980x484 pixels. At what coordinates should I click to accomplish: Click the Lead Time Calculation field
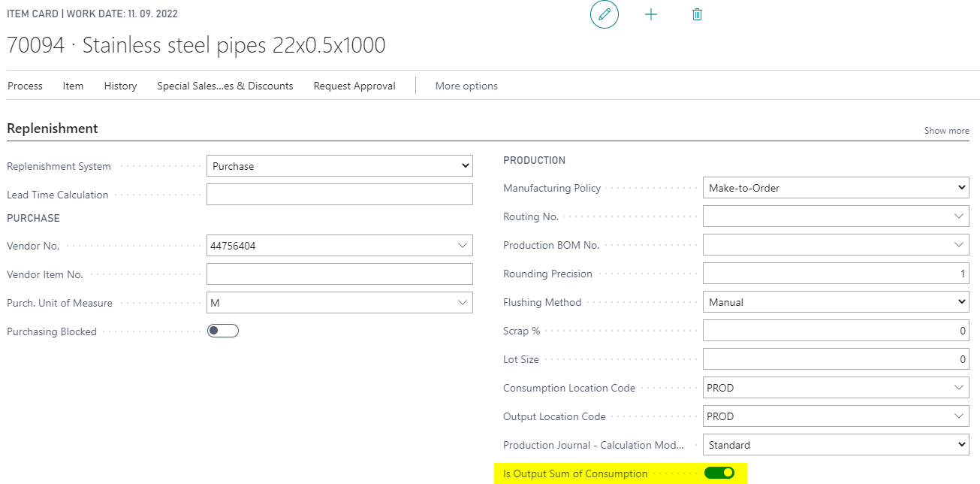tap(339, 195)
